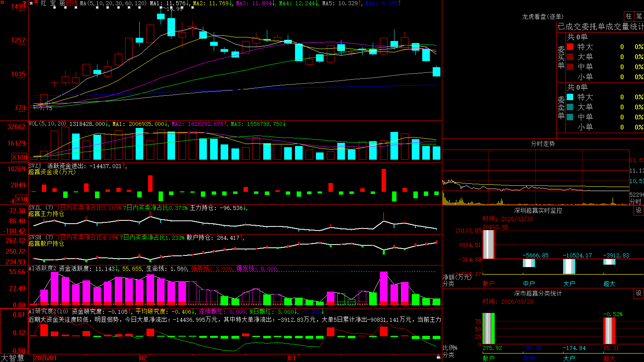The width and height of the screenshot is (644, 362).
Task: Click the red 特大 swatch under 委买单
Action: pyautogui.click(x=570, y=47)
